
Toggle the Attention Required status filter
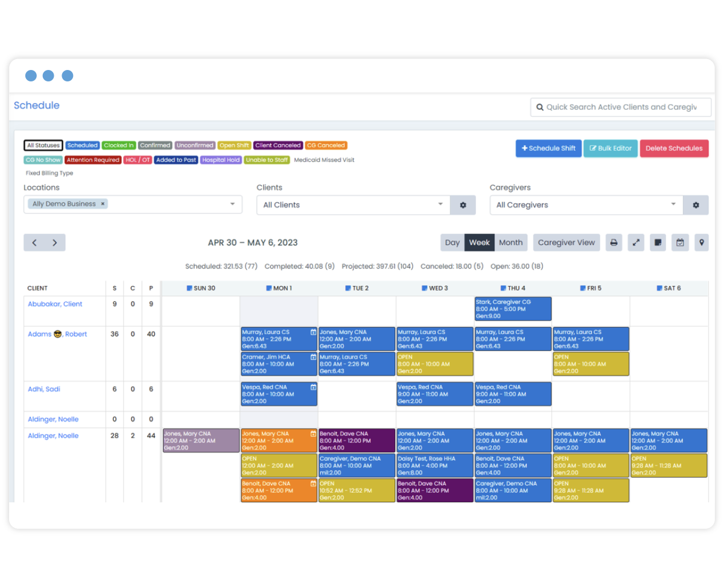click(x=93, y=160)
